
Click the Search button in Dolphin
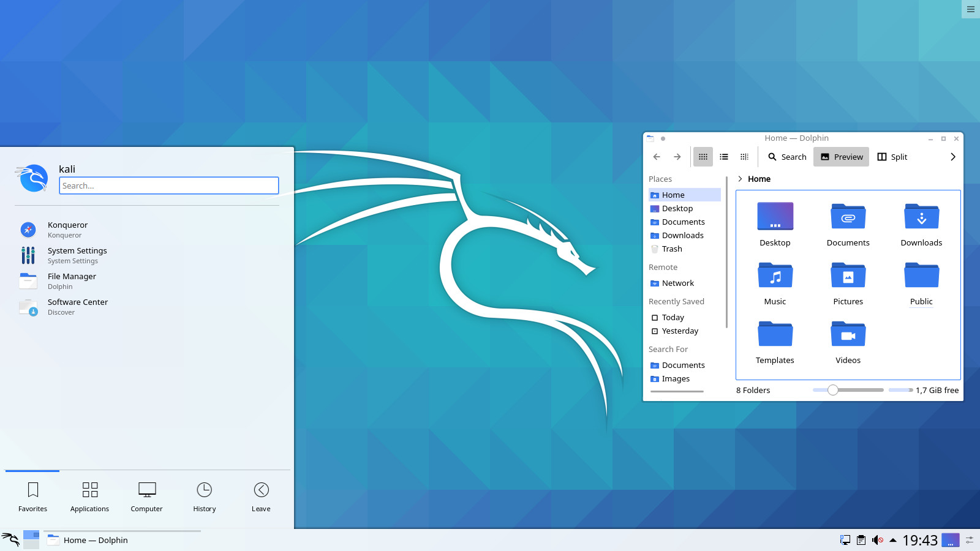coord(787,157)
